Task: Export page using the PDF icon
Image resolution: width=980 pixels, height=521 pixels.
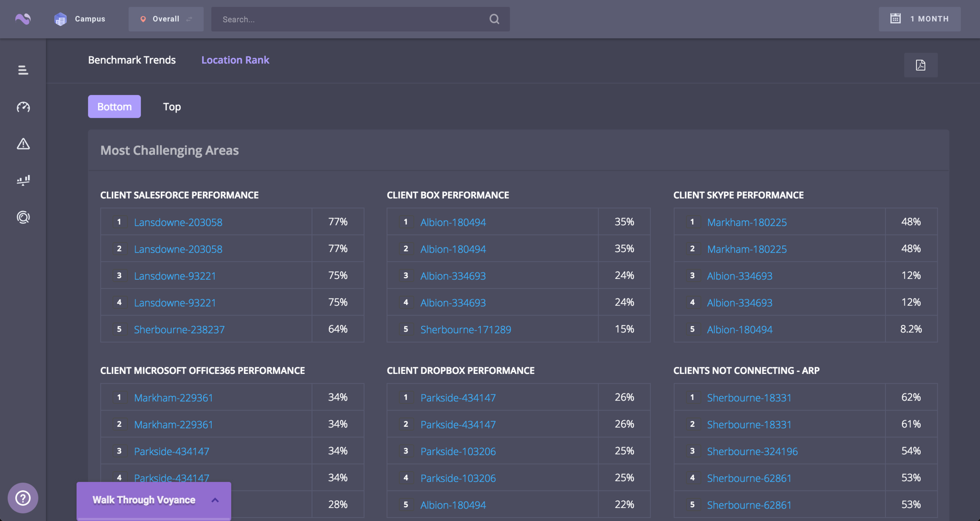Action: pyautogui.click(x=920, y=65)
